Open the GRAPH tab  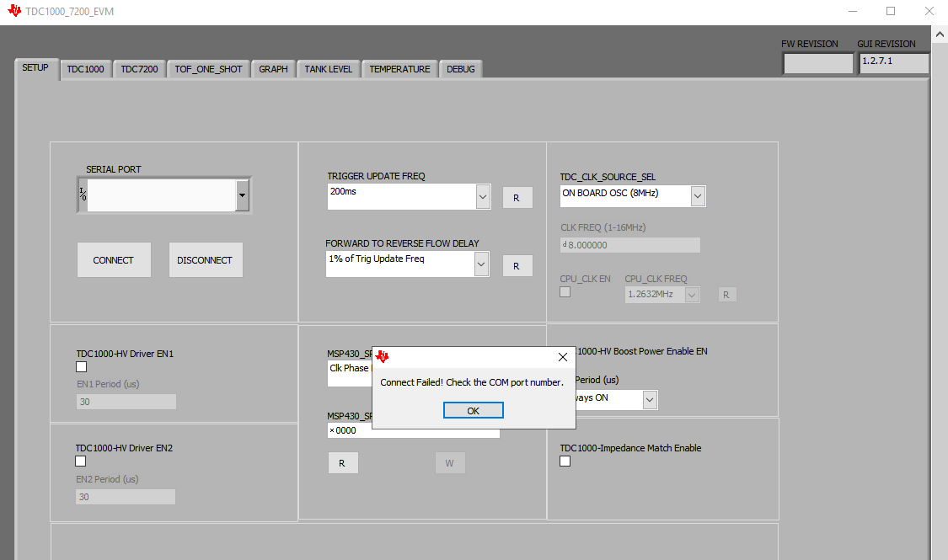pyautogui.click(x=273, y=69)
